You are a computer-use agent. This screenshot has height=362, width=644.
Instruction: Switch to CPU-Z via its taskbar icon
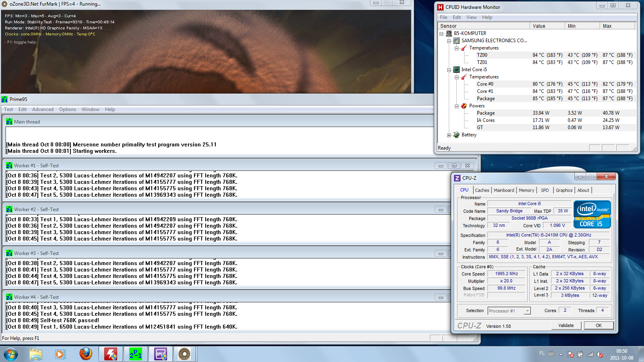[161, 354]
